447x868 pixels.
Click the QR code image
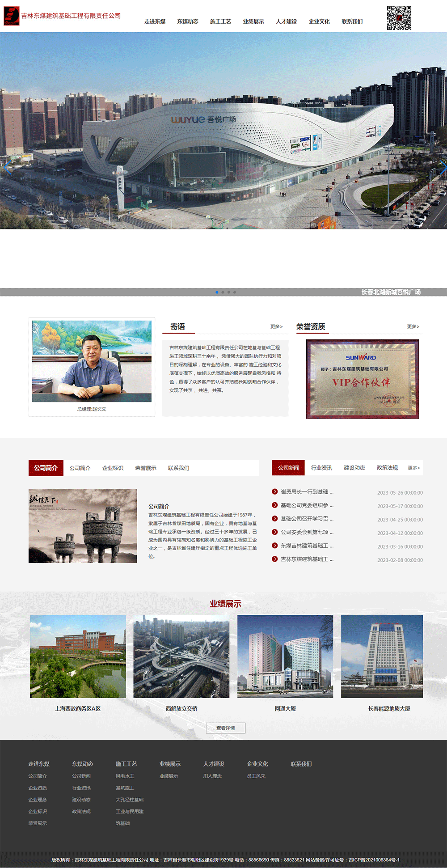pos(399,18)
